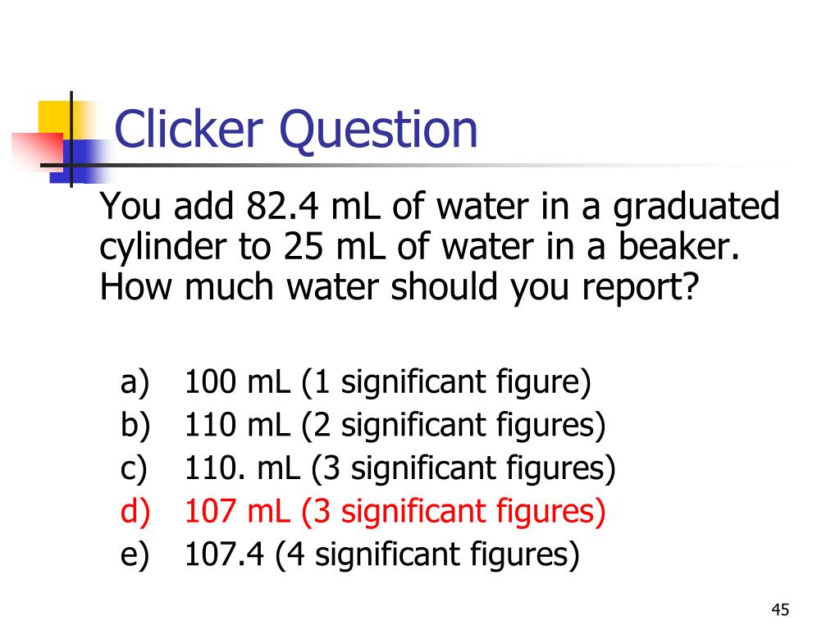Viewport: 840px width, 630px height.
Task: Click the word 'beaker' in question
Action: pyautogui.click(x=673, y=246)
